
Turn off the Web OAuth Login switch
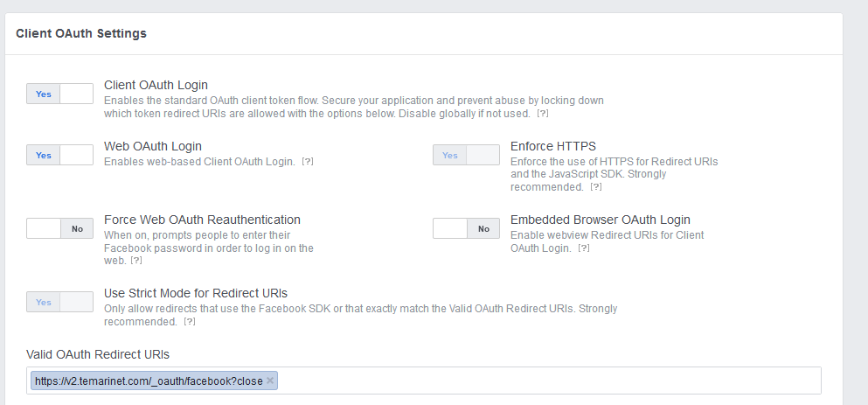click(59, 155)
